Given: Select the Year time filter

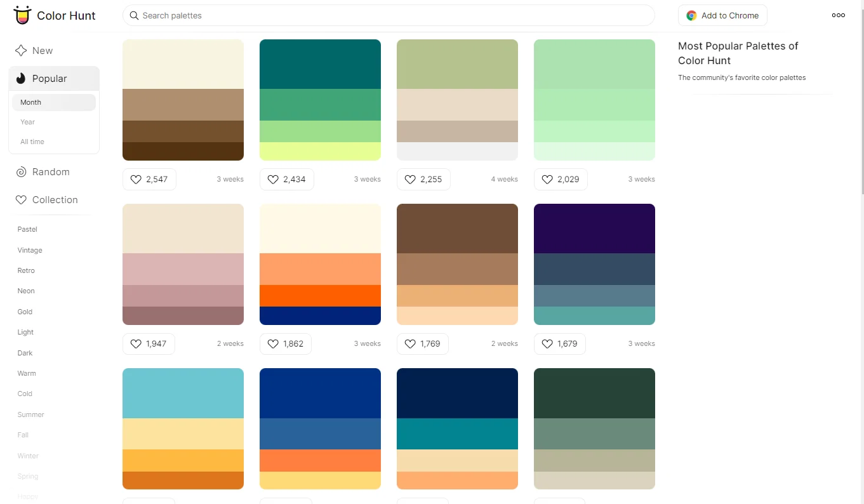Looking at the screenshot, I should (x=54, y=122).
